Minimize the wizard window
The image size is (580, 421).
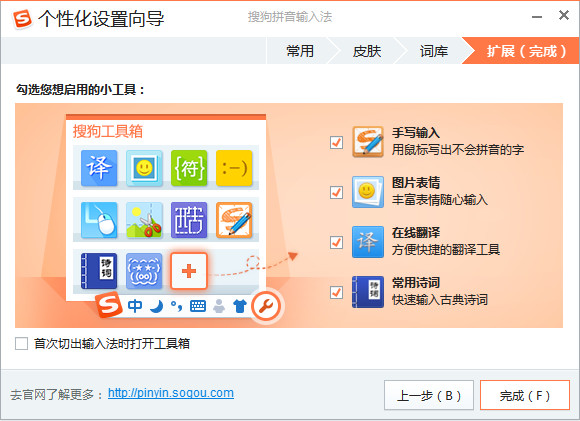tap(537, 17)
